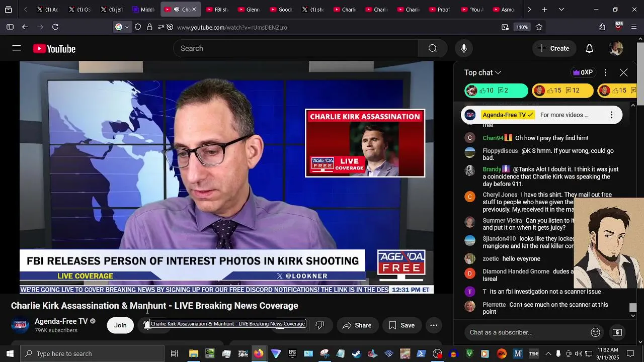
Task: Open Steam from the taskbar
Action: 356,353
